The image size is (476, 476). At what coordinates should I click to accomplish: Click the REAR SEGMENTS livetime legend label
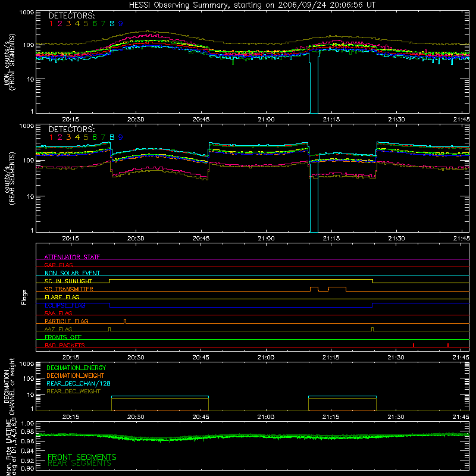tap(80, 464)
